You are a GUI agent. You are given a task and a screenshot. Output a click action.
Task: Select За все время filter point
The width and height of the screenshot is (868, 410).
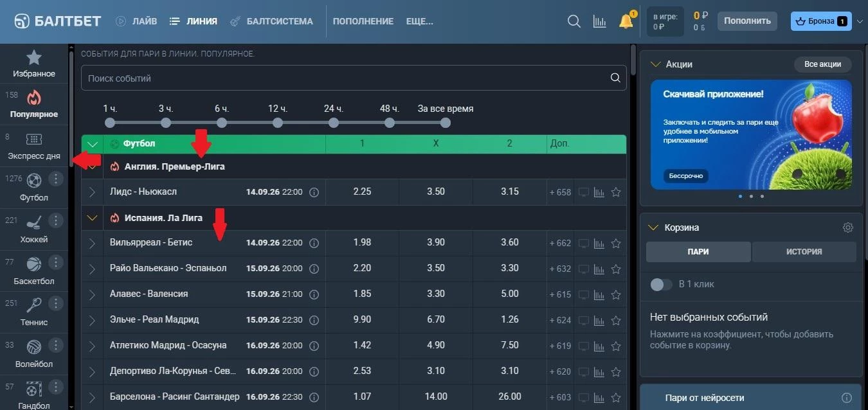point(445,122)
